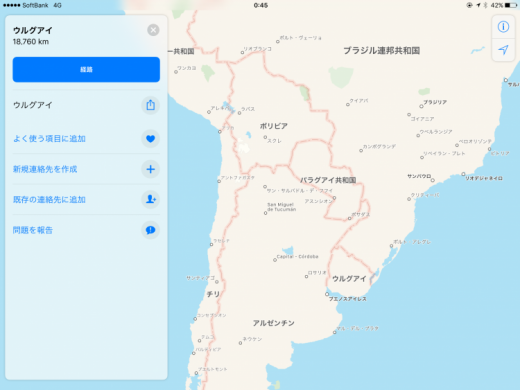The image size is (520, 390).
Task: Tap the ブエノスアイレス city marker
Action: pos(327,294)
